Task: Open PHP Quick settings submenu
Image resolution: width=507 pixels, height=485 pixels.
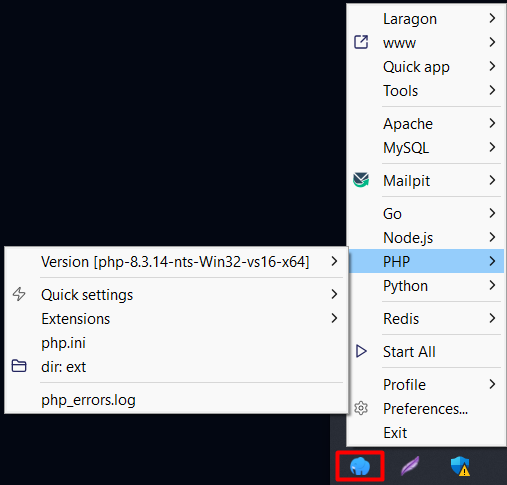Action: point(176,295)
